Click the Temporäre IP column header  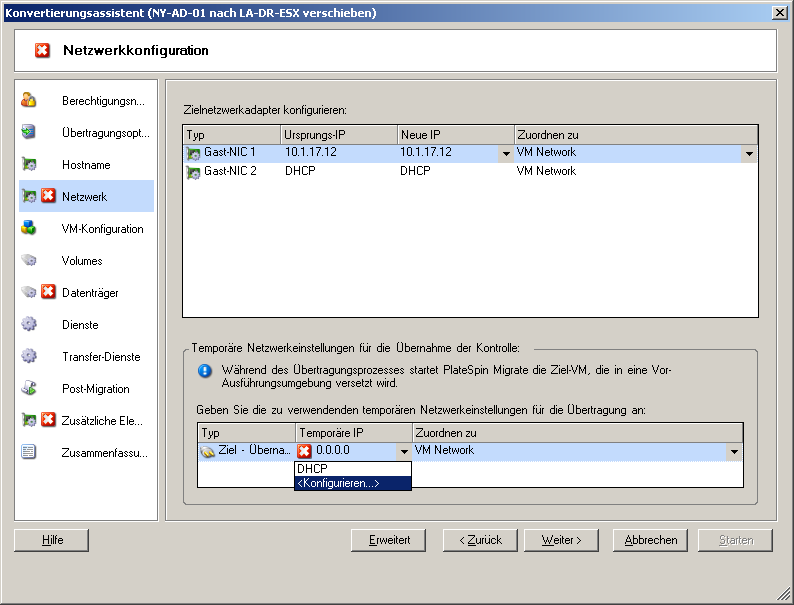(x=354, y=433)
